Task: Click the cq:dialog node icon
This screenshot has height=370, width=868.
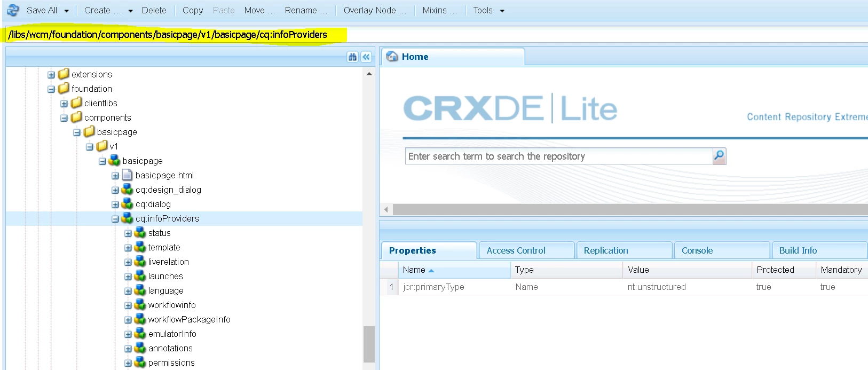Action: 127,203
